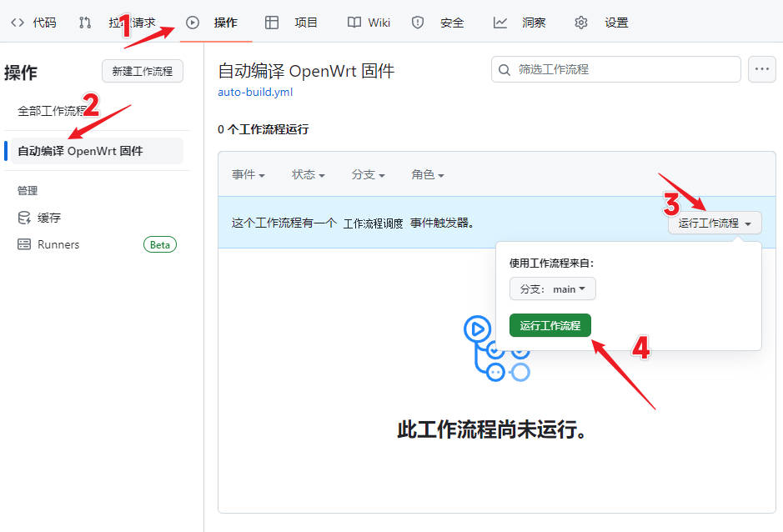Click the 此工作流程尚未运行 message
Screen dimensions: 783x532
(x=492, y=429)
